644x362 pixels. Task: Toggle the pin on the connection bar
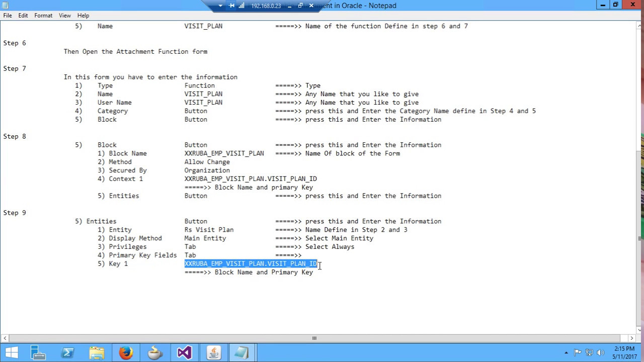click(231, 6)
